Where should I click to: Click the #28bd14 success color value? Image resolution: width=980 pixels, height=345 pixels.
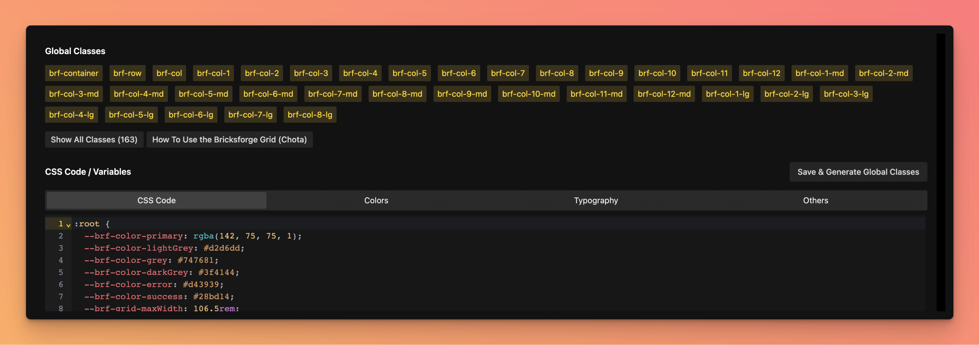(211, 297)
